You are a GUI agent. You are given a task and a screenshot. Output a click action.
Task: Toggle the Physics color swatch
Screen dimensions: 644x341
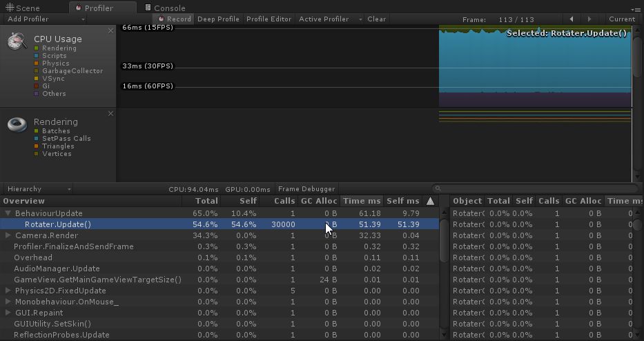coord(37,64)
